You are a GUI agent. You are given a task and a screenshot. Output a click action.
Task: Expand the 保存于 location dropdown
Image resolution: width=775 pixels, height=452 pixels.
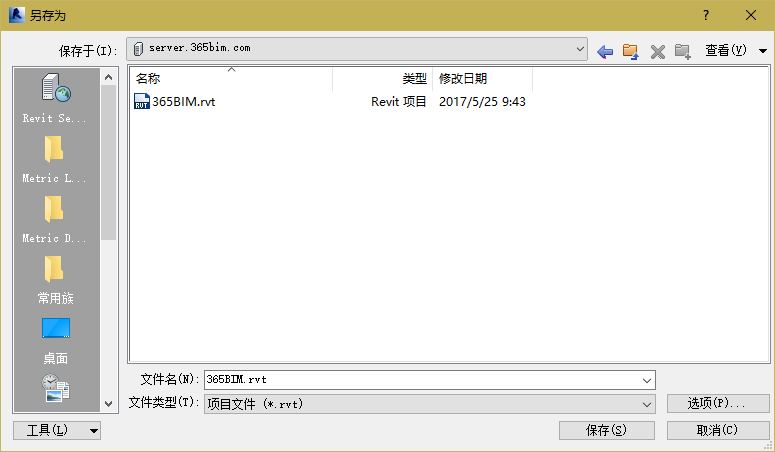tap(580, 49)
